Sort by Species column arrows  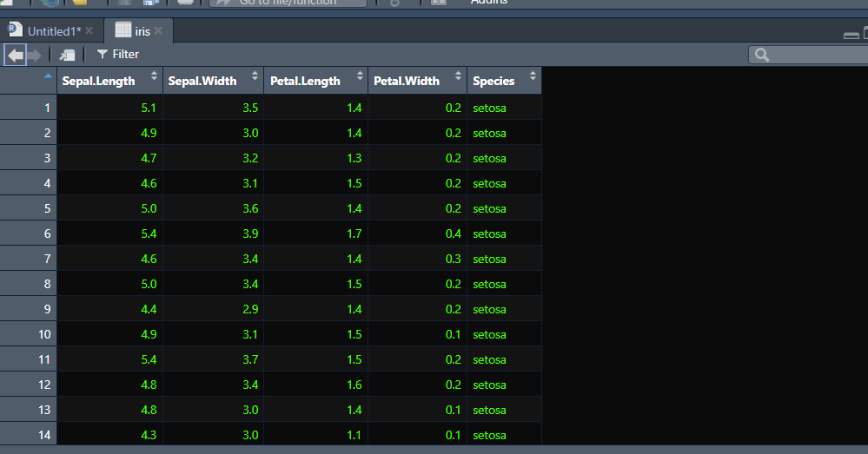(x=533, y=76)
